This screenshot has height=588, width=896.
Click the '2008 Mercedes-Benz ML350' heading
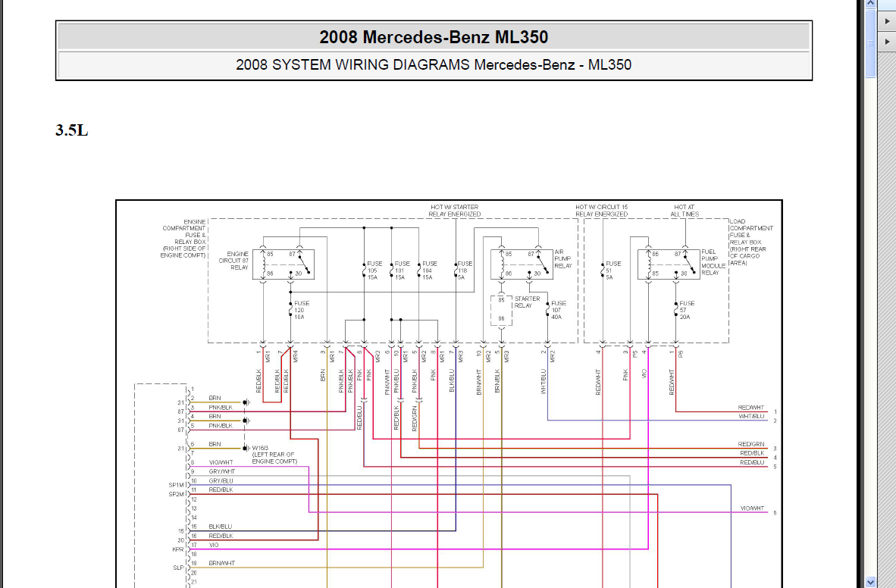click(x=434, y=37)
